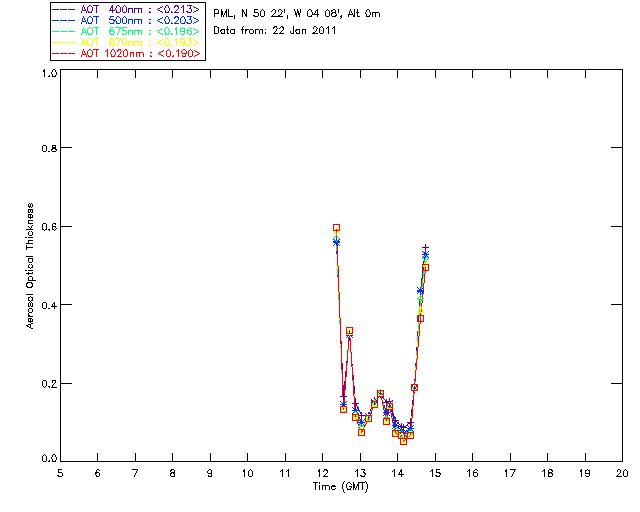Click the 'Data from: 22 Jan 2011' text
The height and width of the screenshot is (512, 640).
point(275,31)
